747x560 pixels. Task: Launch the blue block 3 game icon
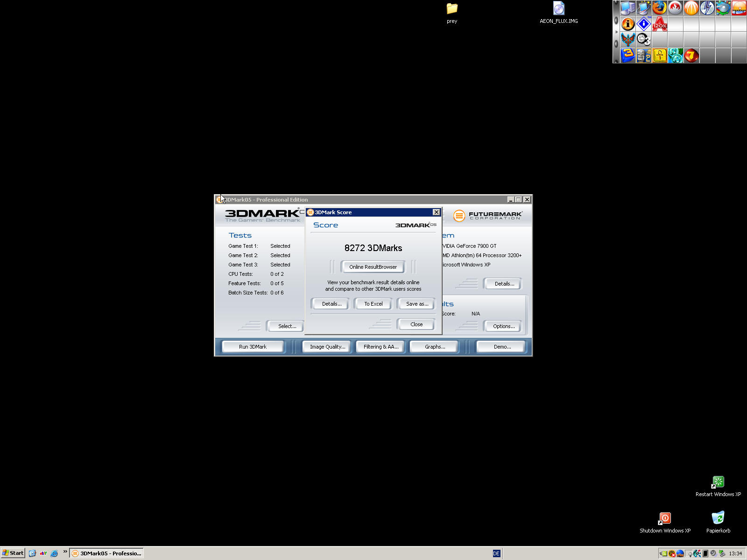[628, 56]
